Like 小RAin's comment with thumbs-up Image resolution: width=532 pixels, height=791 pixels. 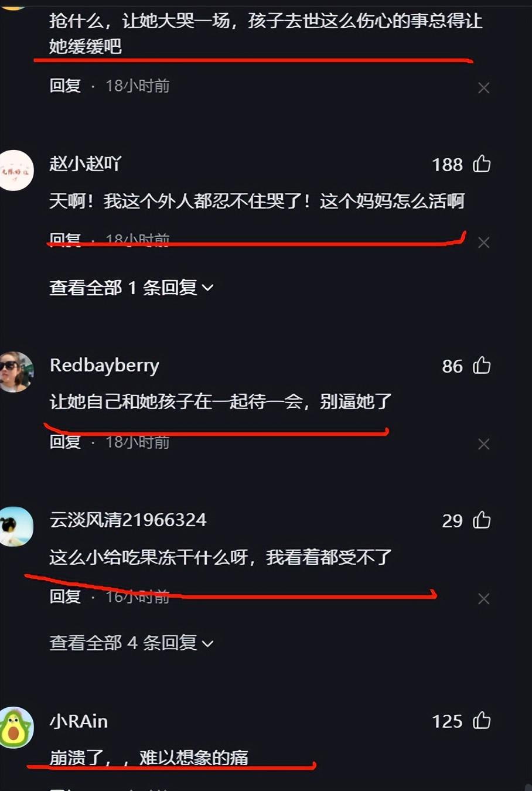pos(482,720)
